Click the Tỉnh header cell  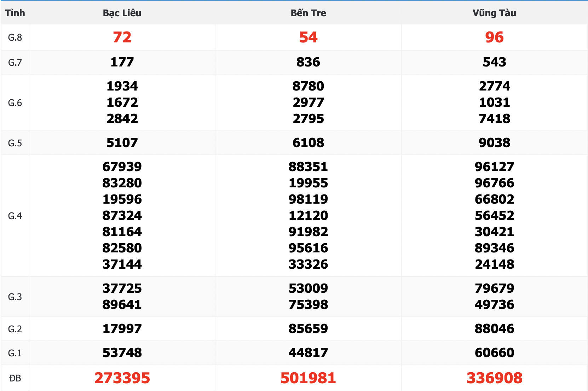click(15, 13)
